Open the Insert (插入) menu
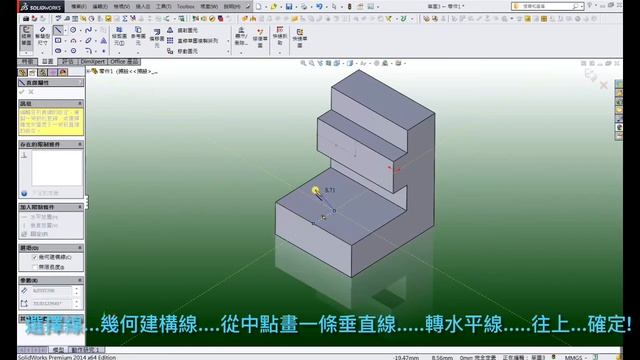Image resolution: width=640 pixels, height=360 pixels. 142,7
